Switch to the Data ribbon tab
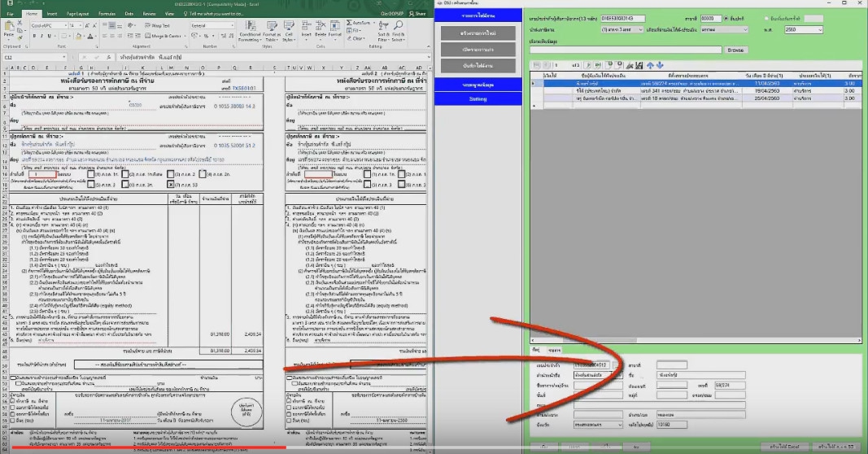This screenshot has width=868, height=454. pyautogui.click(x=129, y=14)
